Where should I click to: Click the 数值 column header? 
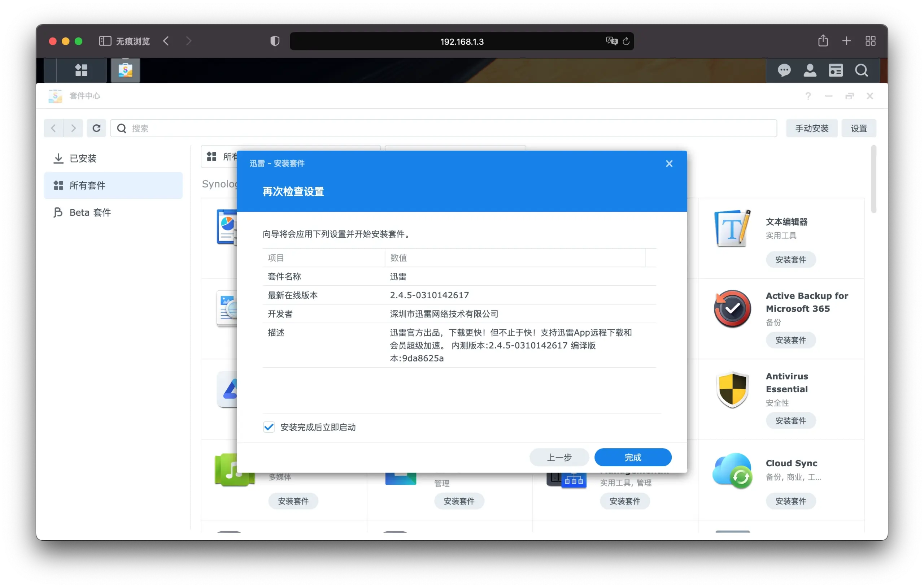pyautogui.click(x=515, y=258)
